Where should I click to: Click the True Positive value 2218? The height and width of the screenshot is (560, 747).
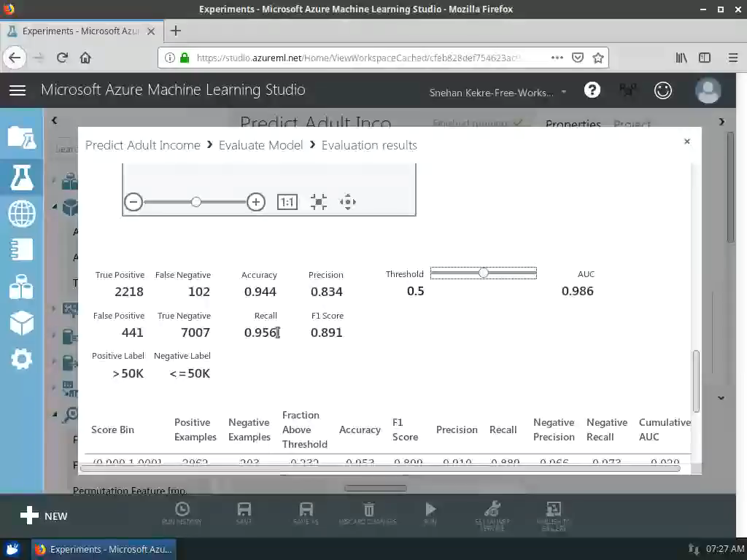coord(129,292)
